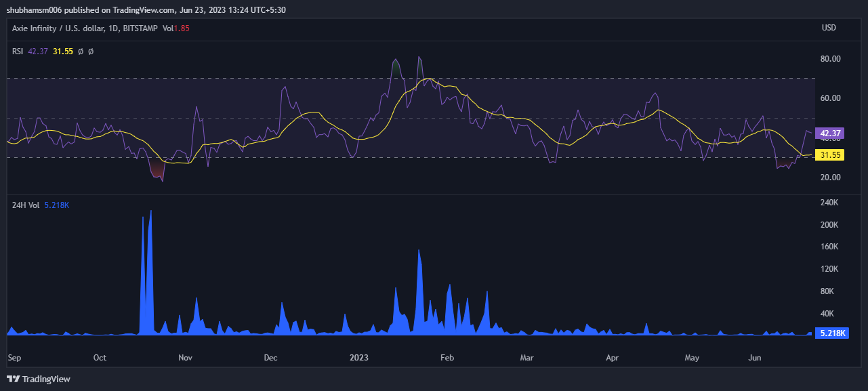The image size is (868, 391).
Task: Click the 80.00 RSI axis label
Action: point(831,59)
